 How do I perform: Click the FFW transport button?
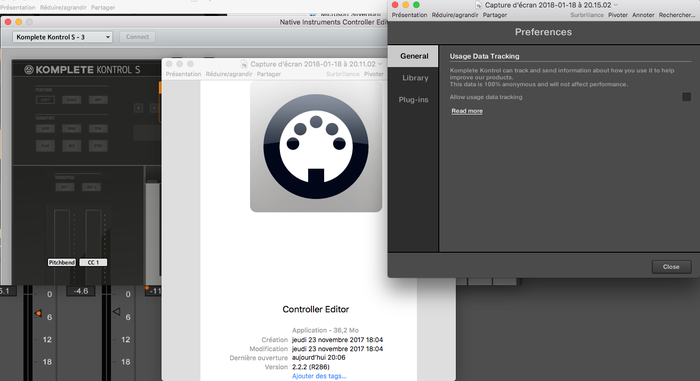coord(98,129)
